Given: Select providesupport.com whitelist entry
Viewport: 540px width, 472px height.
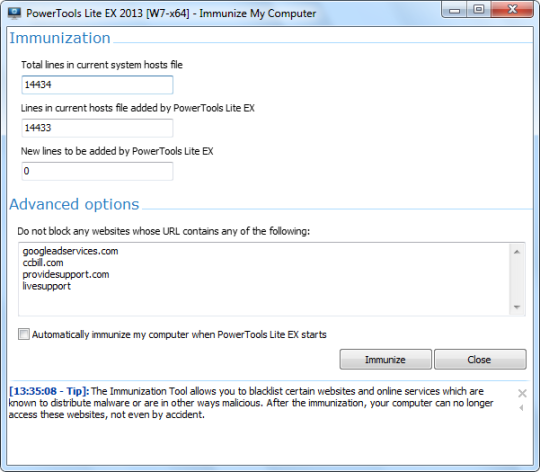Looking at the screenshot, I should click(x=66, y=274).
